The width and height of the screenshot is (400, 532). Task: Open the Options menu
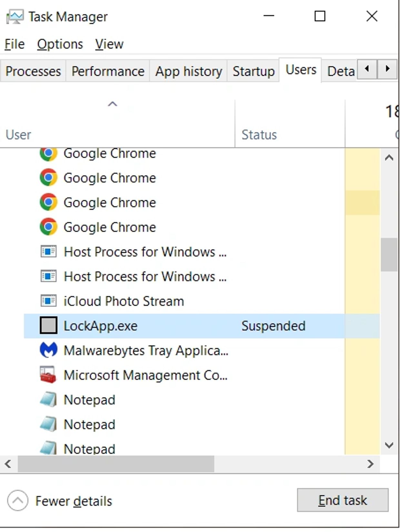coord(60,44)
